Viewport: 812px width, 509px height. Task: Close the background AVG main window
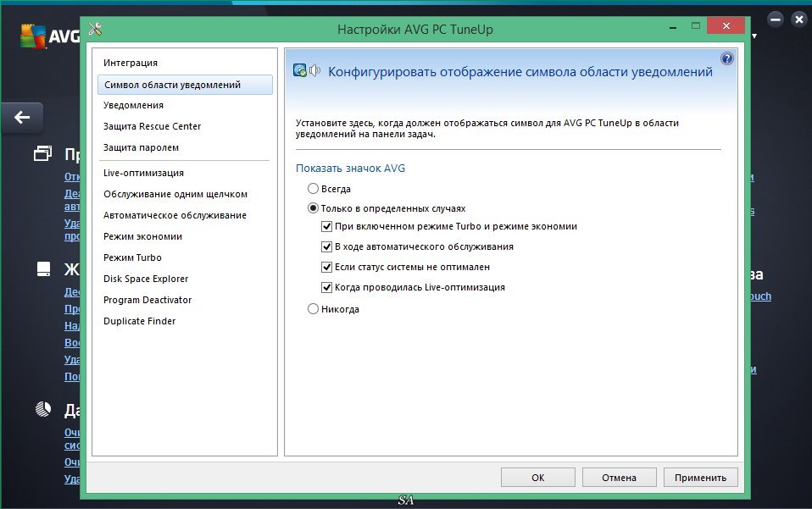pyautogui.click(x=799, y=19)
